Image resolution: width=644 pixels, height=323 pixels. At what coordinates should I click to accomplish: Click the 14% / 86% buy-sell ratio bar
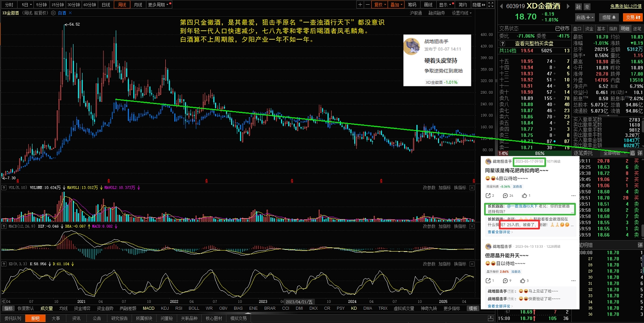click(x=534, y=153)
